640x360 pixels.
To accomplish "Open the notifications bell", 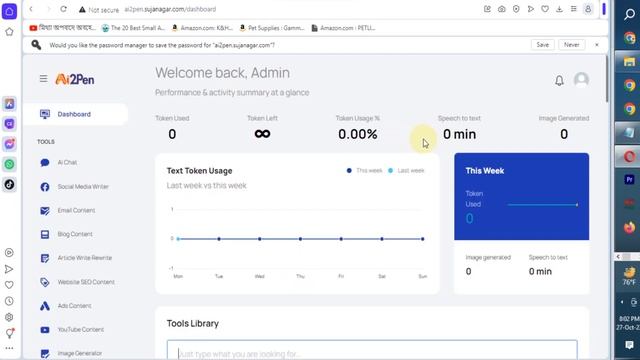I will click(559, 80).
